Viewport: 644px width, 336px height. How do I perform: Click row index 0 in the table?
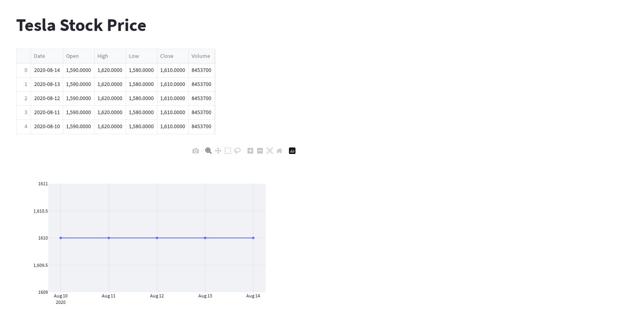(24, 70)
